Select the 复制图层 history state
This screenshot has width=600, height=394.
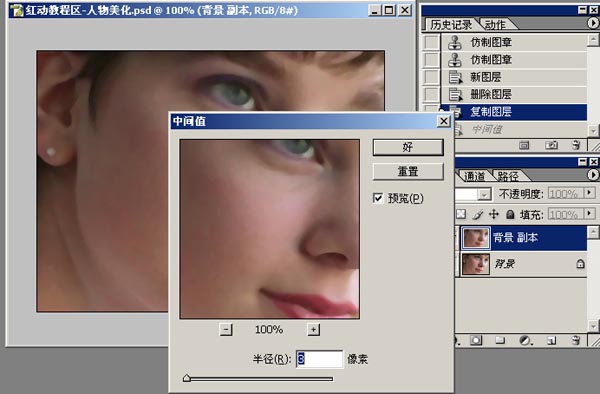(x=514, y=112)
